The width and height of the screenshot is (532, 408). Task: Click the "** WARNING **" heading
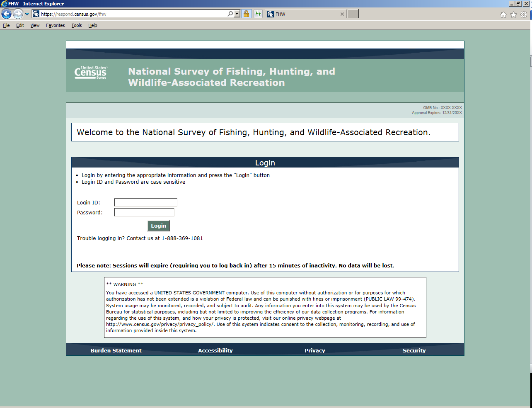(x=125, y=284)
